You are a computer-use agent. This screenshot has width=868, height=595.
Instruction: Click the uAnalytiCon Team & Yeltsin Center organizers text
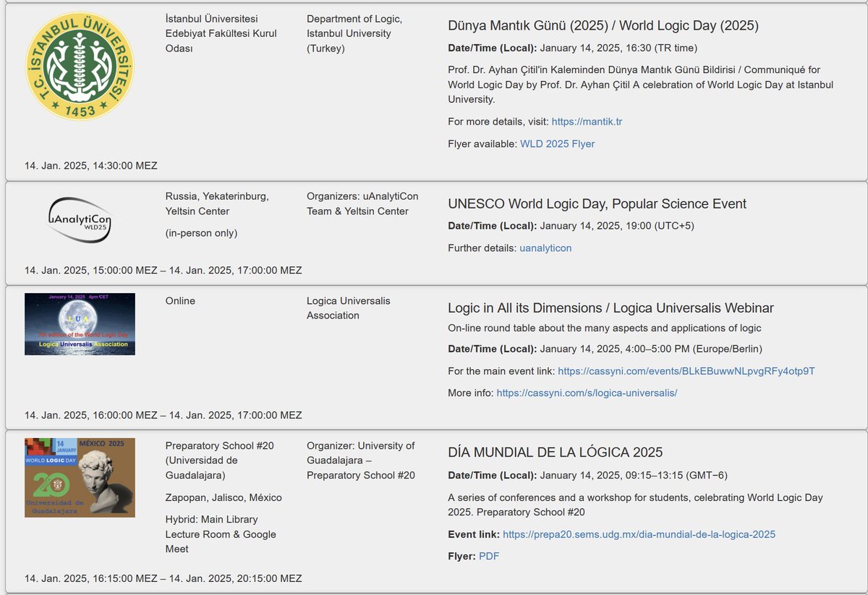point(362,204)
